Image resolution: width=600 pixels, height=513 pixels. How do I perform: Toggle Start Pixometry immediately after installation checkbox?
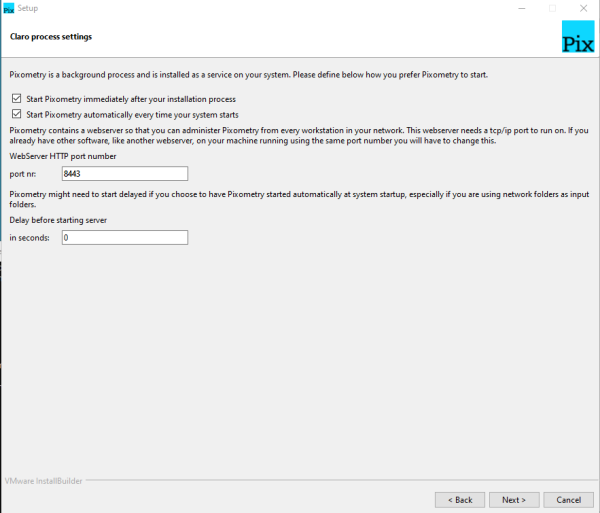(16, 99)
